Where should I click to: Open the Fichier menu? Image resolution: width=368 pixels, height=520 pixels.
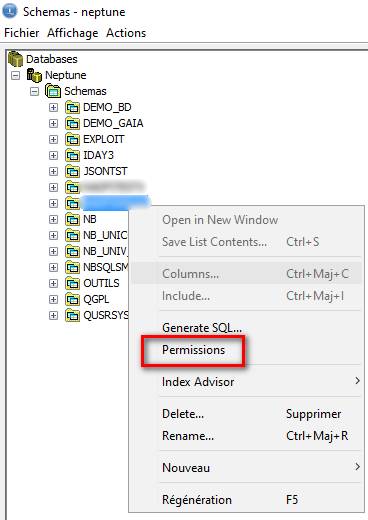(x=22, y=33)
